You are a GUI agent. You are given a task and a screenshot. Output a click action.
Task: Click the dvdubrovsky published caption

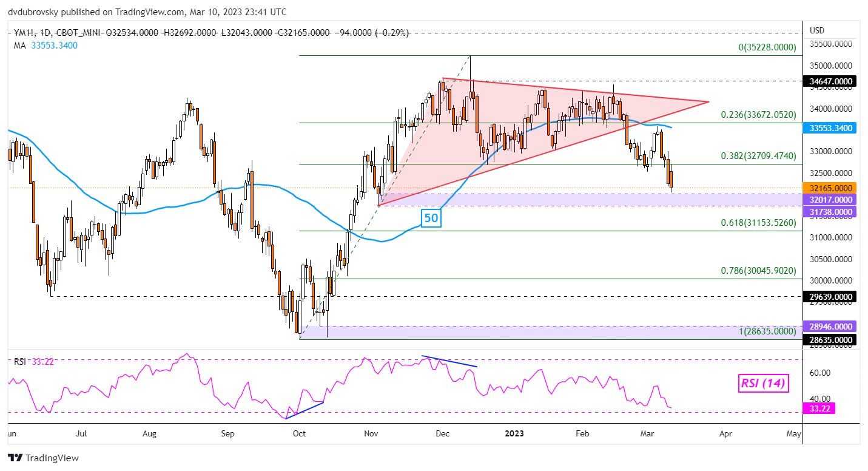point(148,12)
